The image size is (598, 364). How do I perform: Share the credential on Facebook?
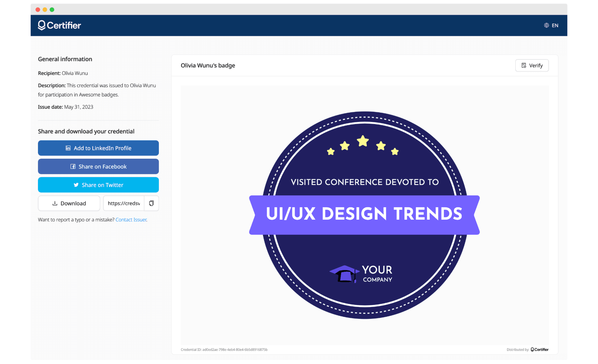pyautogui.click(x=98, y=166)
